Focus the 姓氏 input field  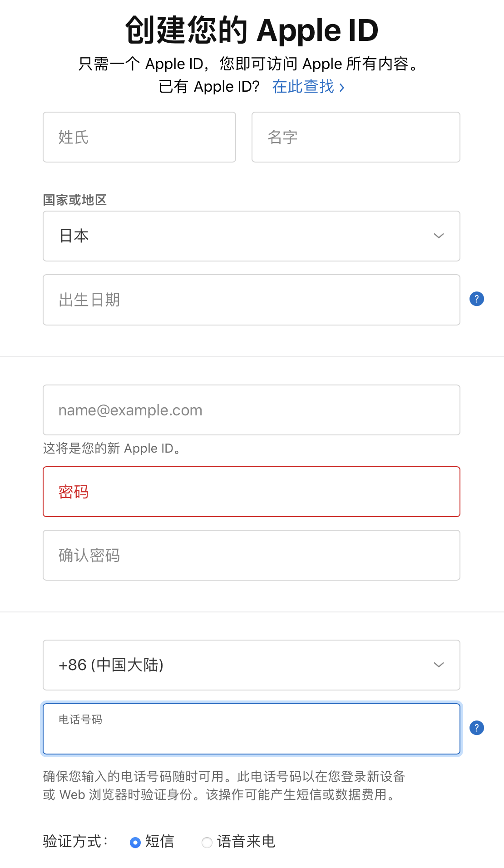point(139,137)
